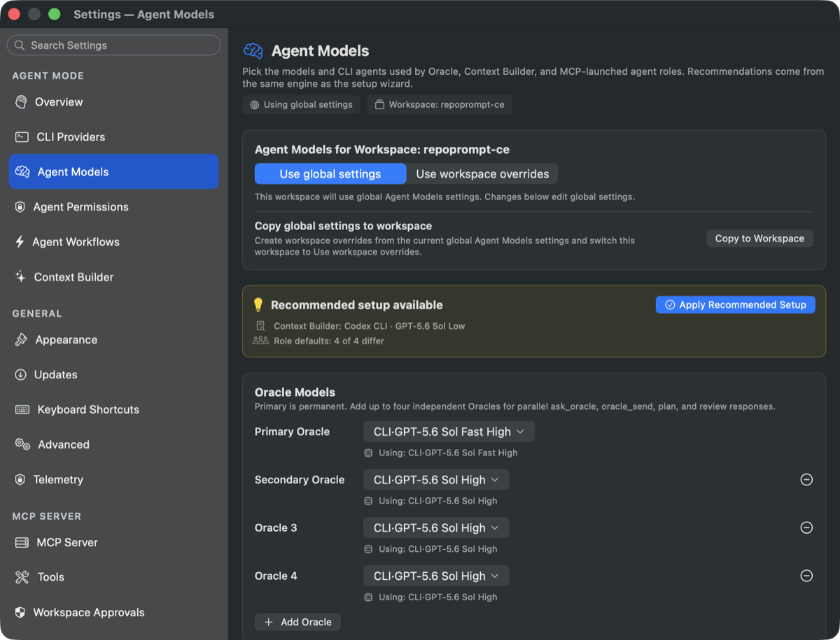Image resolution: width=840 pixels, height=640 pixels.
Task: Click the magnifier icon in Search Settings
Action: (20, 45)
